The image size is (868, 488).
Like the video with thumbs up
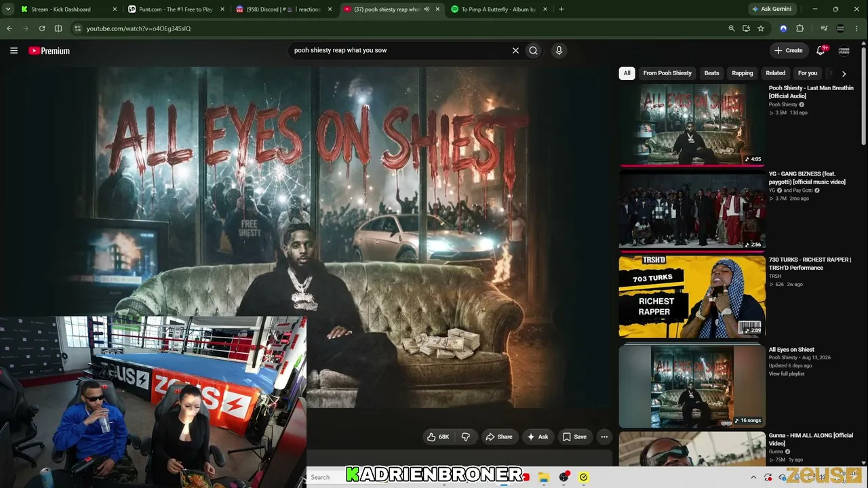point(437,437)
